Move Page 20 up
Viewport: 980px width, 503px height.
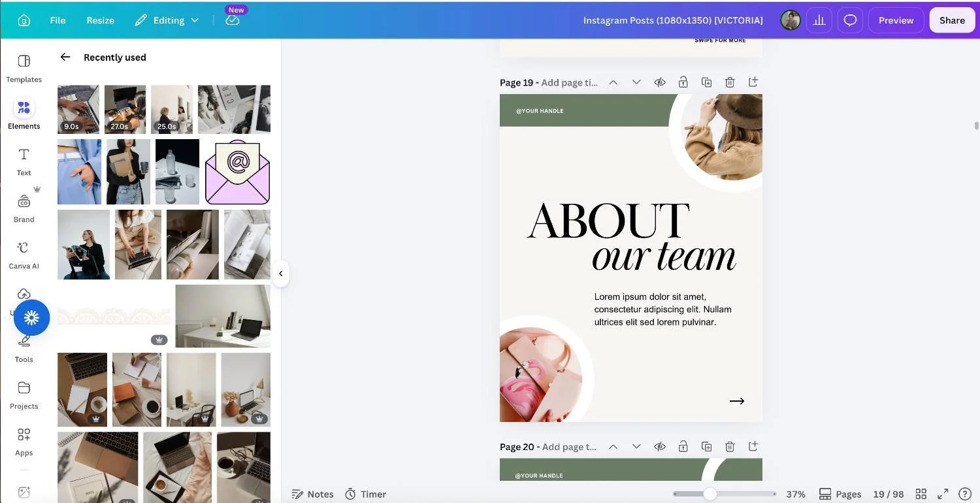click(x=613, y=447)
